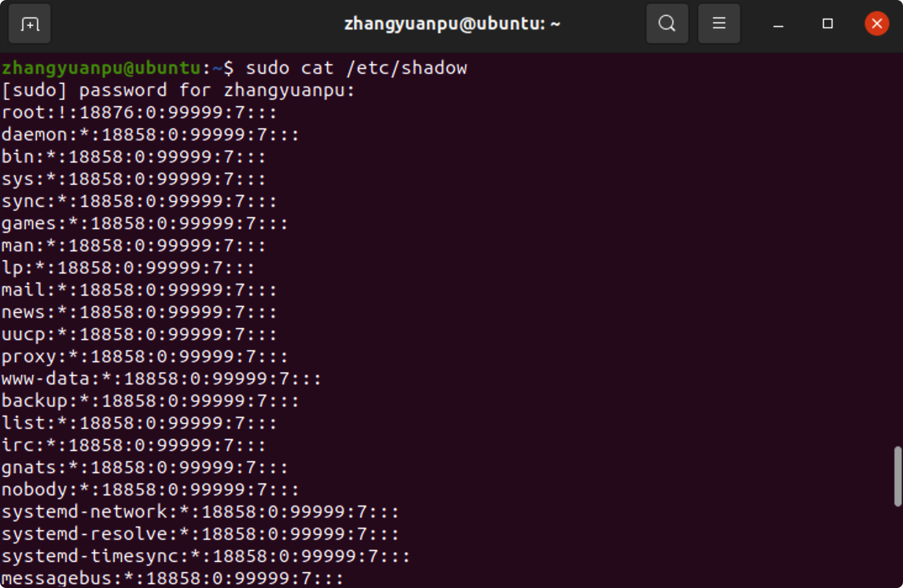Open the hamburger menu
The height and width of the screenshot is (588, 903).
[x=719, y=24]
